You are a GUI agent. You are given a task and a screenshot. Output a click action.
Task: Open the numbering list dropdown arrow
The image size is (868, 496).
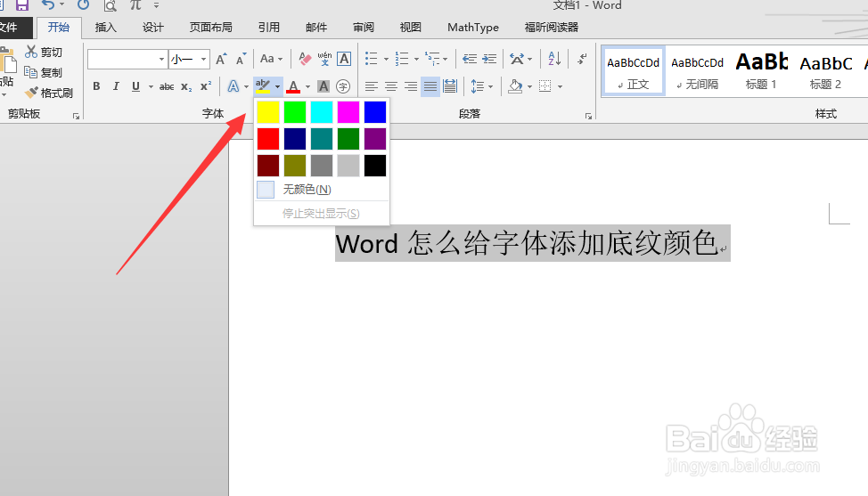[x=416, y=59]
